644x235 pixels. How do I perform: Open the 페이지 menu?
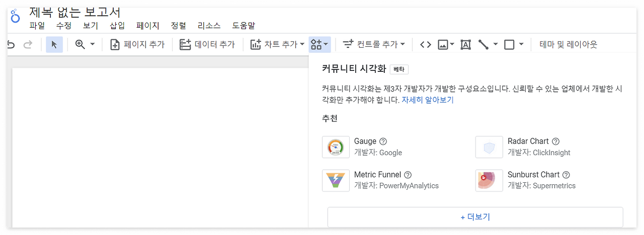click(x=148, y=26)
